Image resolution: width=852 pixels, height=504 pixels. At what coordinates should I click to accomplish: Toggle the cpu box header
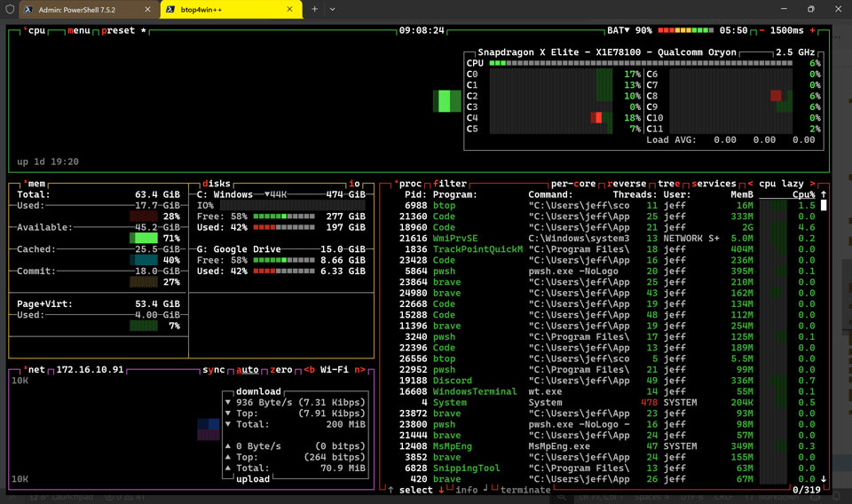click(36, 30)
